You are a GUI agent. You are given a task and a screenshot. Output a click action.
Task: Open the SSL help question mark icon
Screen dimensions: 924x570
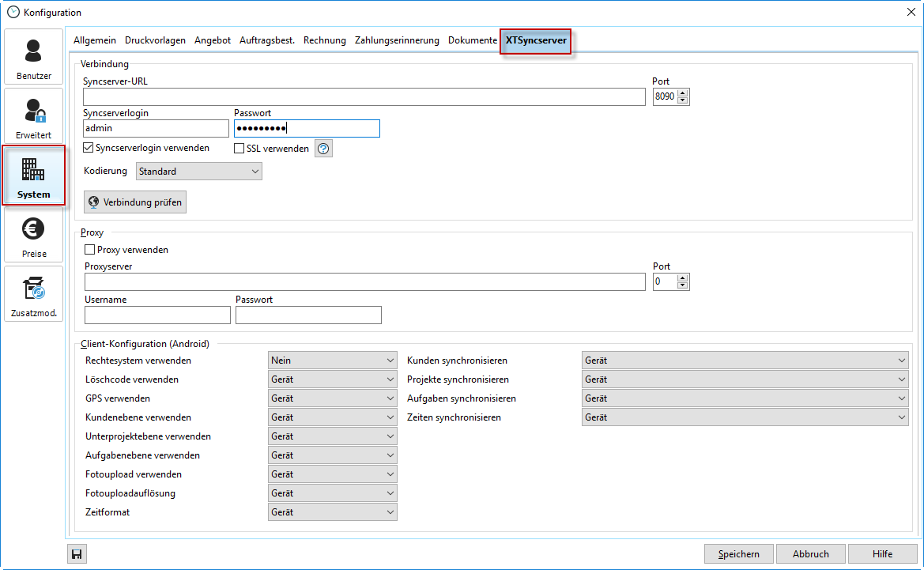322,148
